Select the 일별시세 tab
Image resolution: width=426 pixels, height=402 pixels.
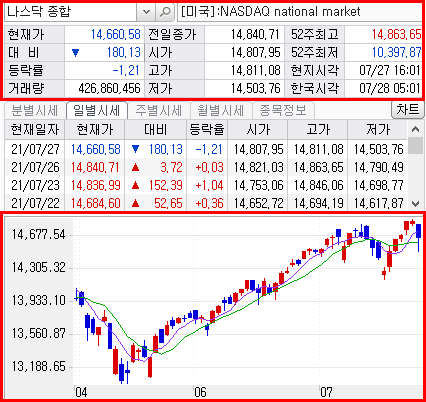[97, 110]
